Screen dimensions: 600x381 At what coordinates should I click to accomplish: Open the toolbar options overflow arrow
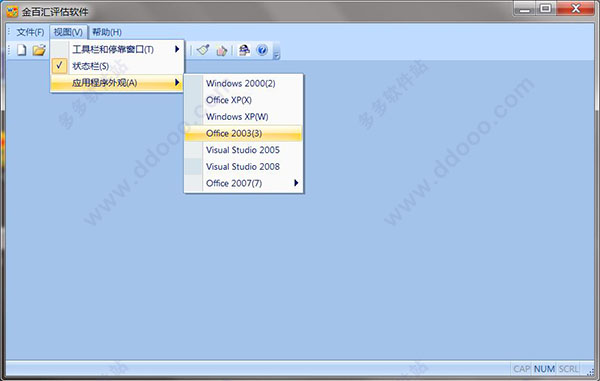[x=277, y=51]
